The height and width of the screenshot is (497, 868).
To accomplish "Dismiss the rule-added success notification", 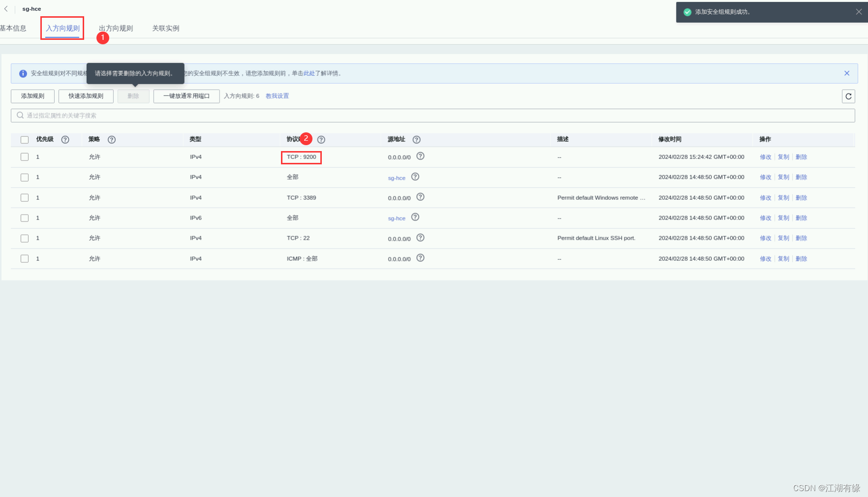I will coord(859,12).
